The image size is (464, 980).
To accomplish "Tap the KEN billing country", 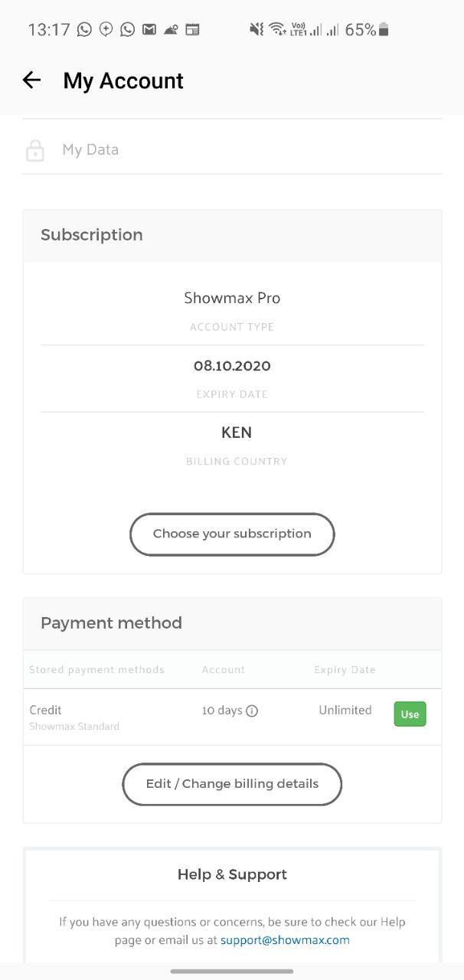I will click(236, 433).
